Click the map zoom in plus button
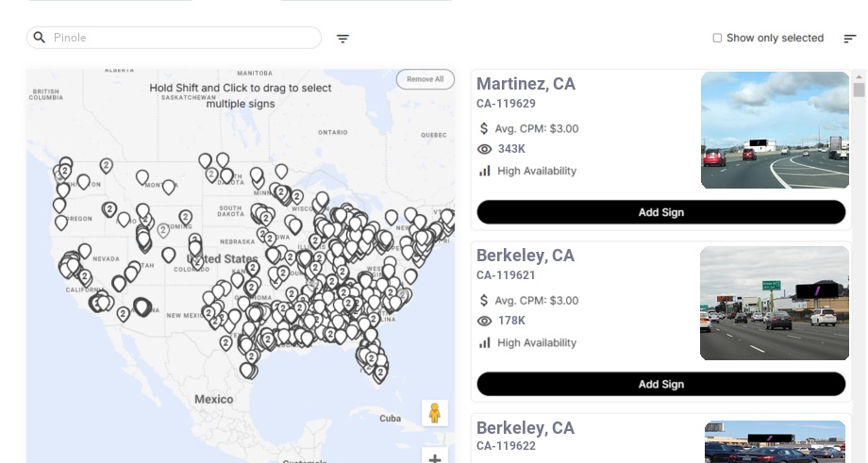 click(435, 458)
